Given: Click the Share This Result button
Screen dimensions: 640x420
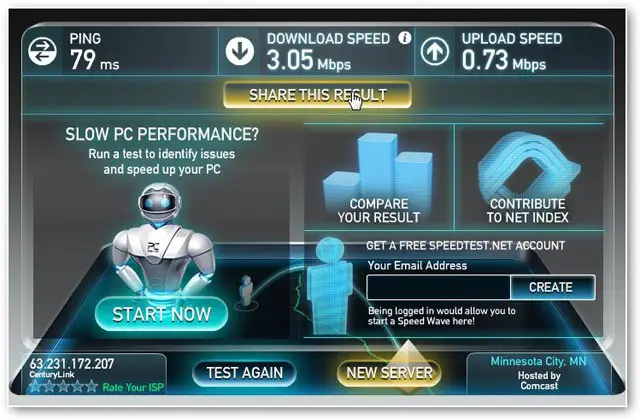Looking at the screenshot, I should pos(317,95).
